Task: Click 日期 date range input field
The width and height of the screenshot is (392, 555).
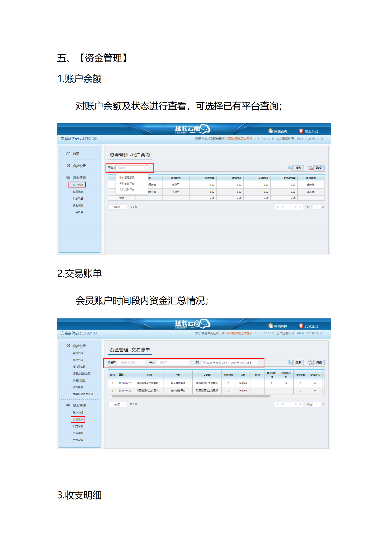Action: [x=229, y=362]
